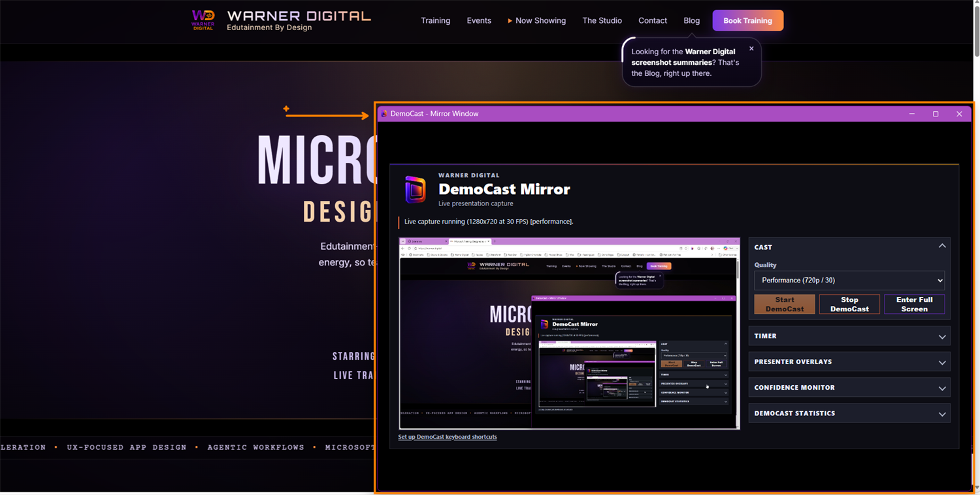Click the Enter Full Screen button
This screenshot has height=495, width=980.
coord(914,304)
